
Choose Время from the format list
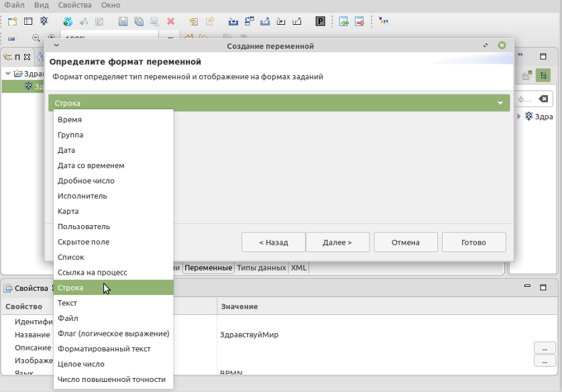113,119
